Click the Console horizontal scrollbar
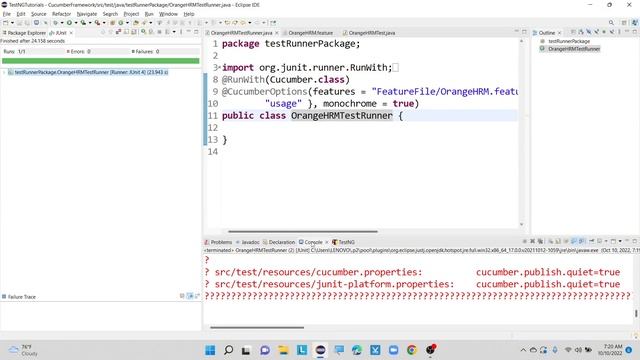The height and width of the screenshot is (360, 640). (x=257, y=327)
